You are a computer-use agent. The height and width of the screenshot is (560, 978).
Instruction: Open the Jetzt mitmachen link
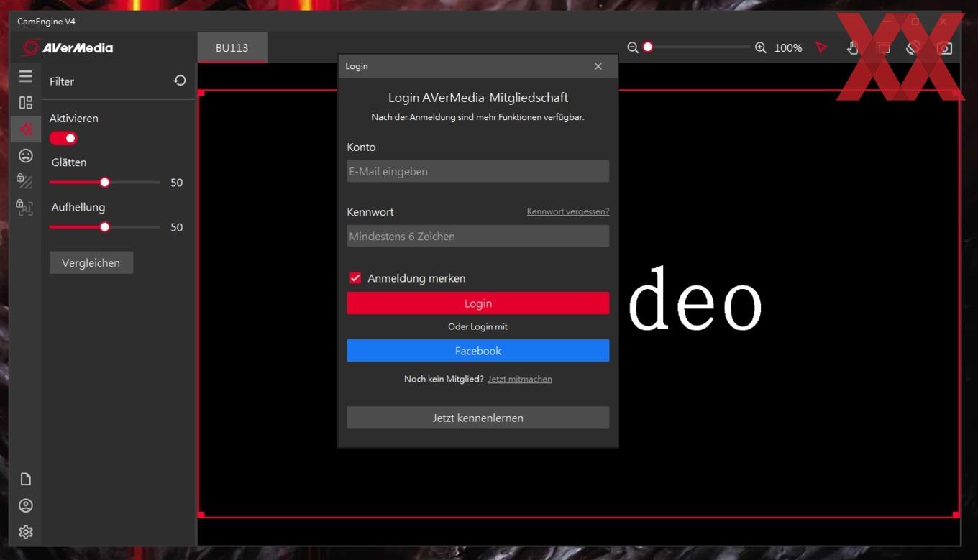(x=520, y=379)
